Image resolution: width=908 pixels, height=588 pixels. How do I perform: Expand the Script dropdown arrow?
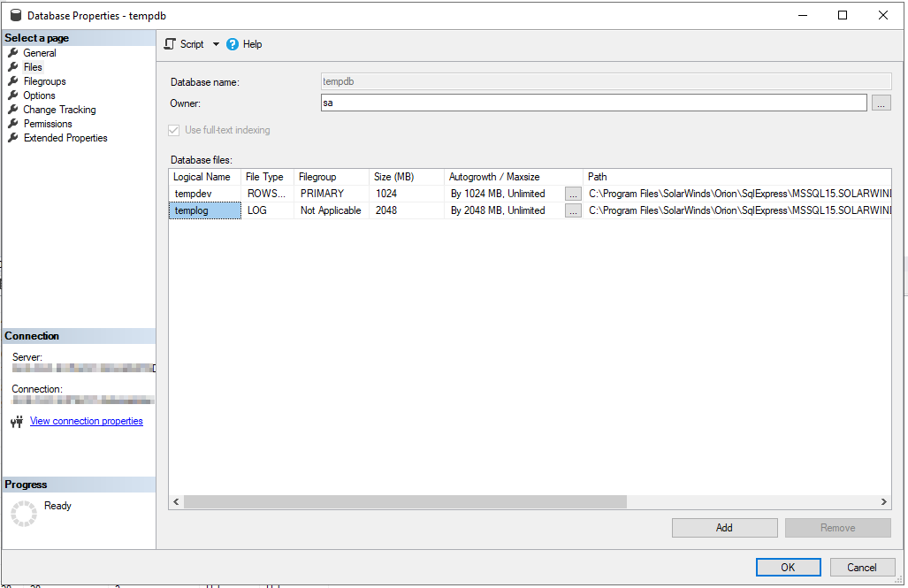(215, 43)
